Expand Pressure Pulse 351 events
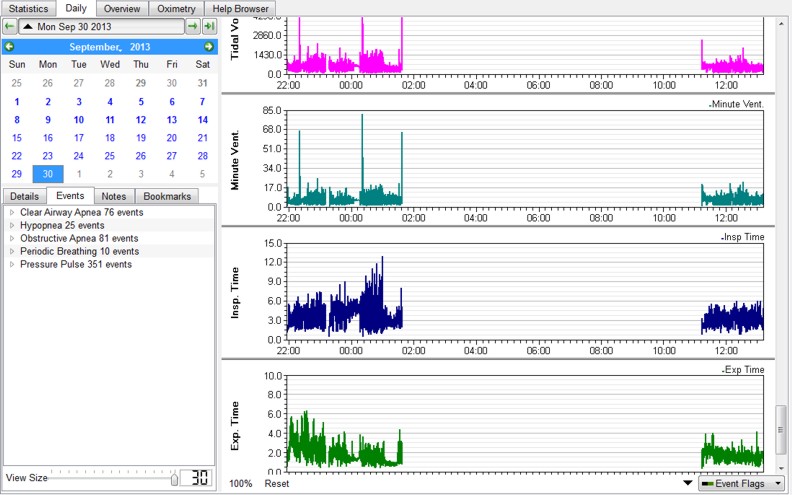The image size is (792, 495). [12, 265]
